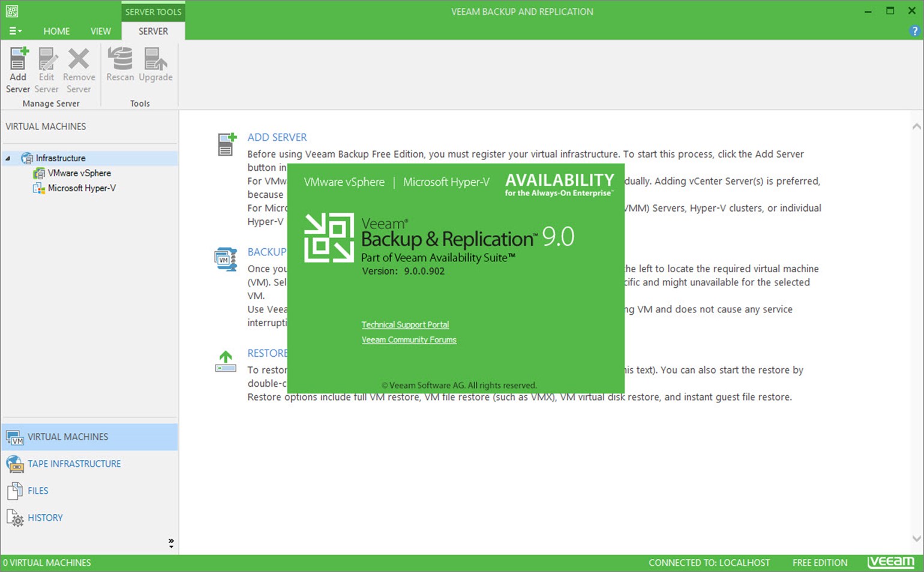Open the Veeam Community Forums link
The image size is (924, 572).
click(409, 340)
